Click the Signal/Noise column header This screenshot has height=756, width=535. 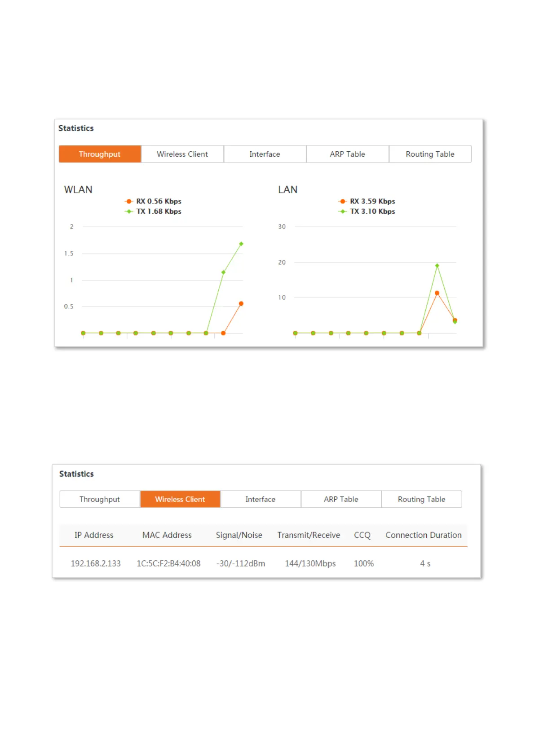[239, 535]
